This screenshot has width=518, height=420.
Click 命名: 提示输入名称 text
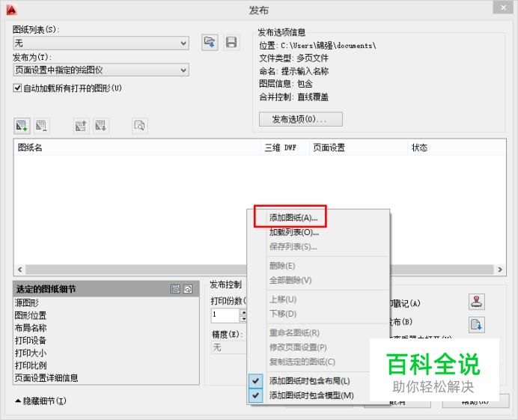tap(293, 71)
